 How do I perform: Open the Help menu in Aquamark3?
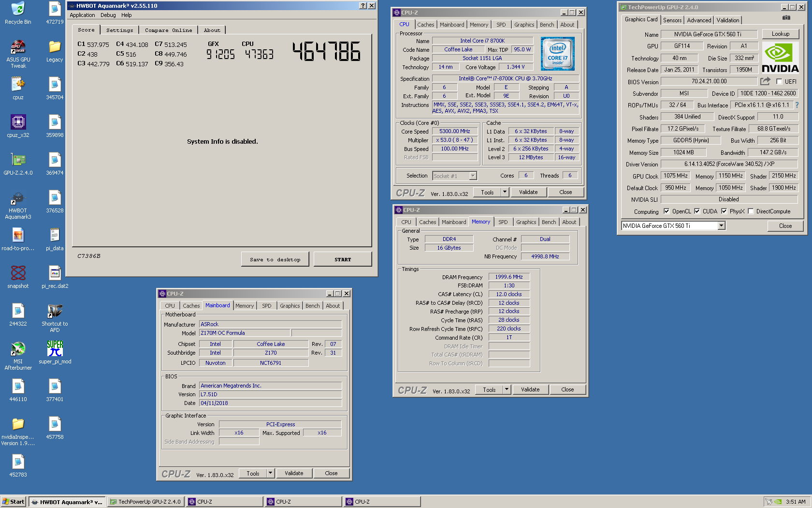[127, 15]
